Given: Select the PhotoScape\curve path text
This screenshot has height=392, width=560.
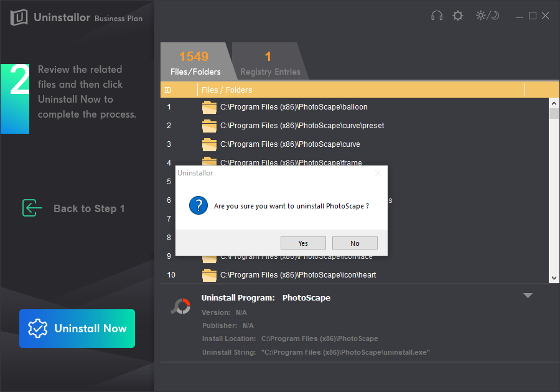Looking at the screenshot, I should pyautogui.click(x=290, y=144).
